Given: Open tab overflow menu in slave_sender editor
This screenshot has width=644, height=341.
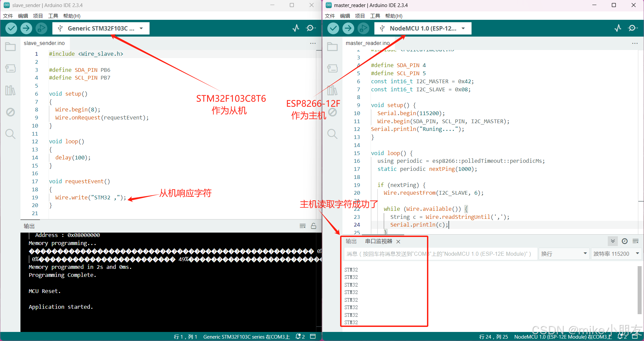Looking at the screenshot, I should tap(313, 43).
